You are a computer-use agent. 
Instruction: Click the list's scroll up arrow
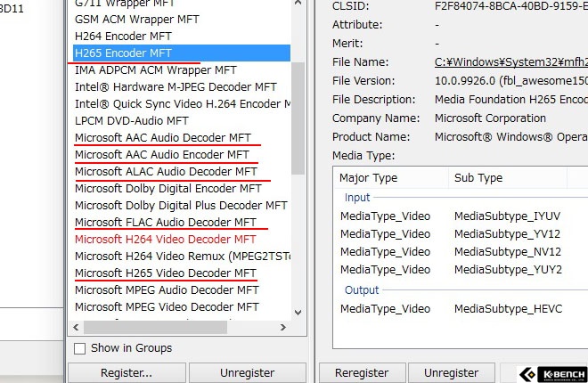pyautogui.click(x=298, y=3)
